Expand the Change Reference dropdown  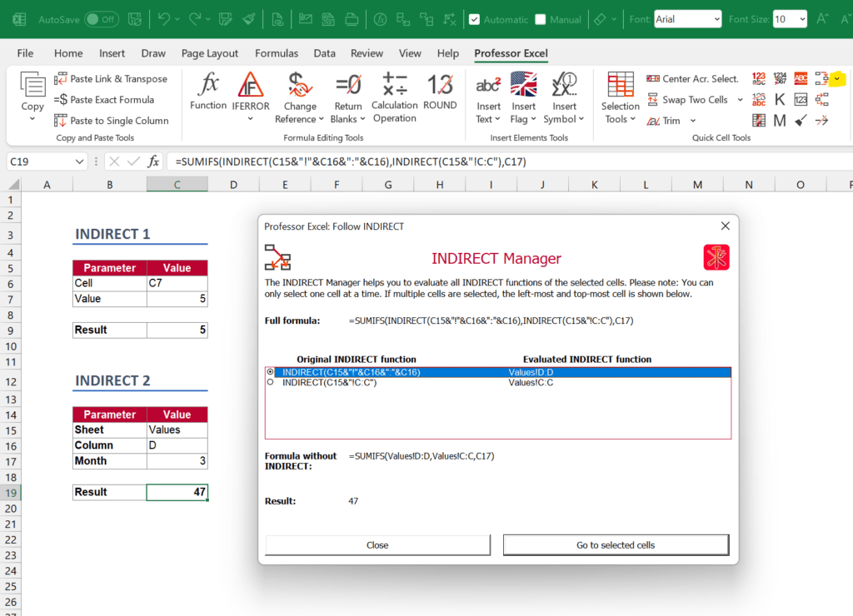pyautogui.click(x=321, y=119)
